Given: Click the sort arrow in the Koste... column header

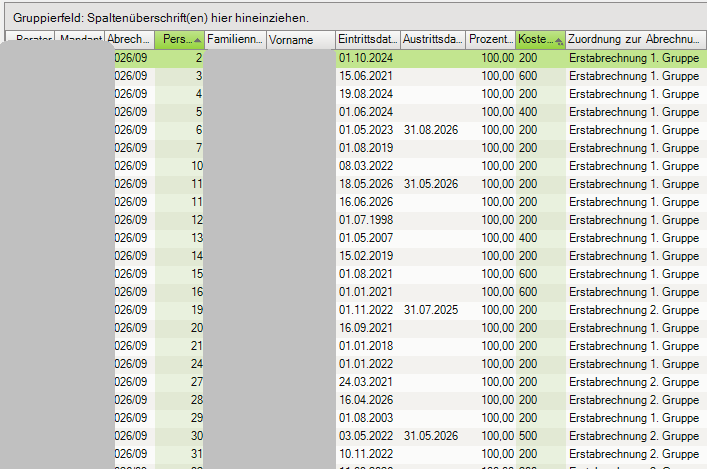Looking at the screenshot, I should [559, 41].
